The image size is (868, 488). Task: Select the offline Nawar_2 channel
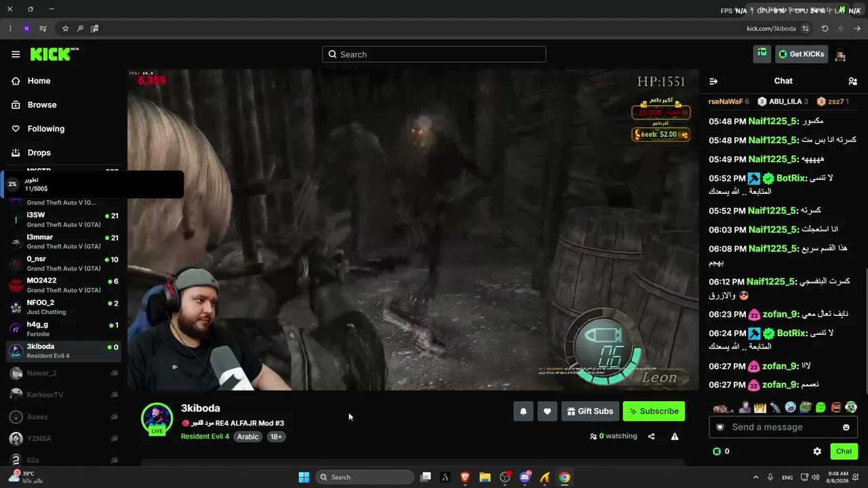[64, 373]
